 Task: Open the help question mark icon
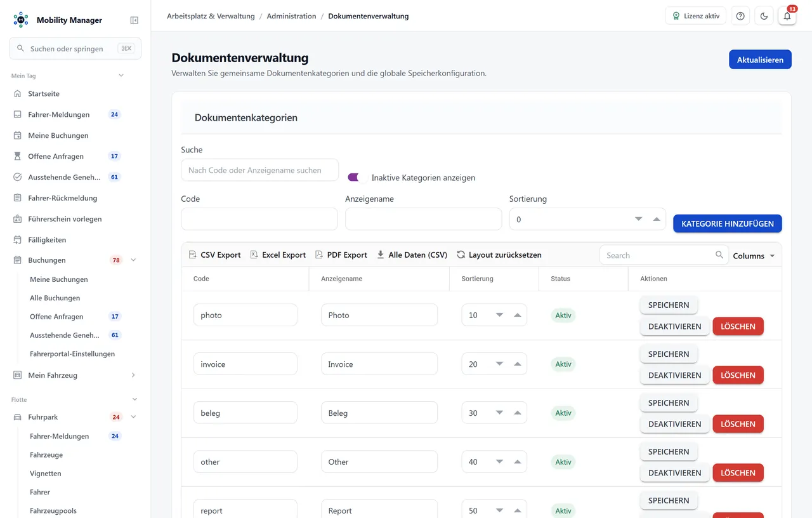[740, 16]
